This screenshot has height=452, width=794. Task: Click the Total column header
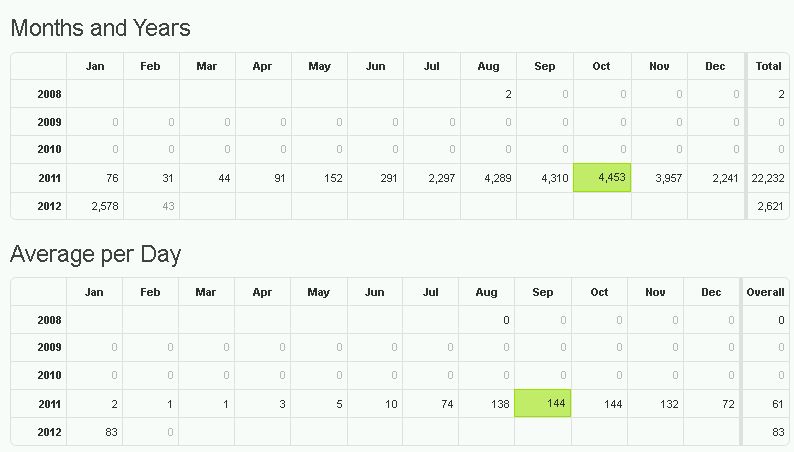click(x=769, y=67)
